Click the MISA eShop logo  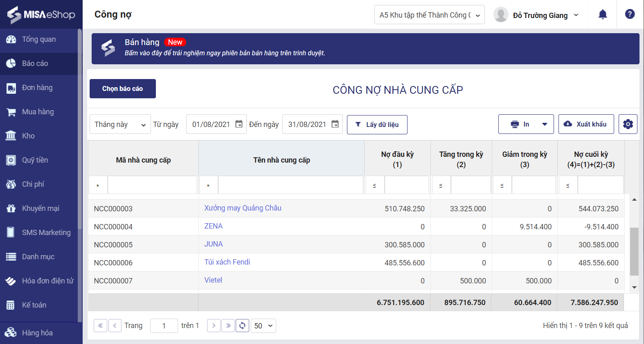[x=41, y=15]
